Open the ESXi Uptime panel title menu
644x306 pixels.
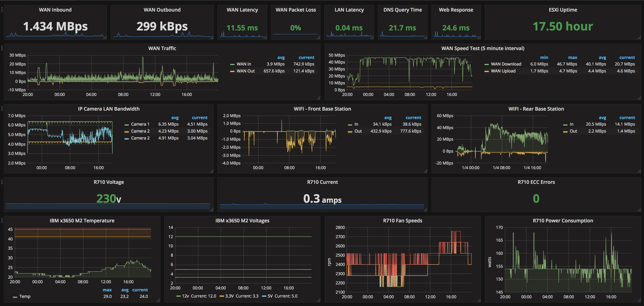(563, 10)
